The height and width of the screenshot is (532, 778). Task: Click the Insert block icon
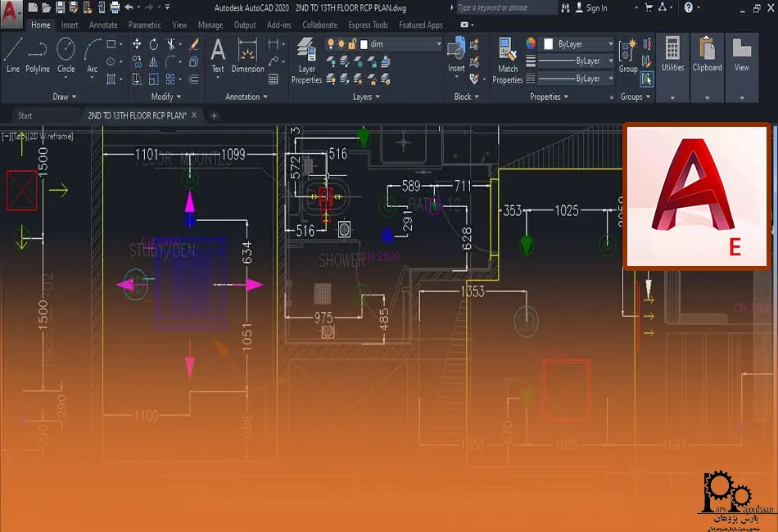(x=455, y=59)
